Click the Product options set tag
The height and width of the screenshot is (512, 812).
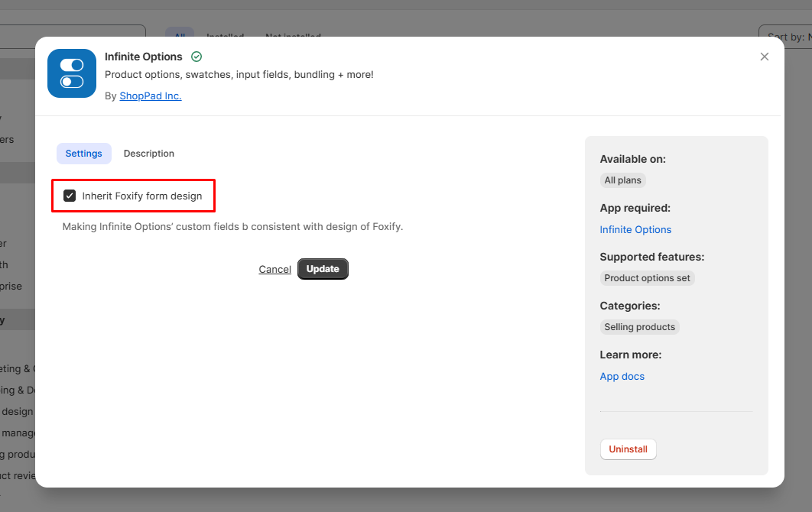(x=647, y=278)
